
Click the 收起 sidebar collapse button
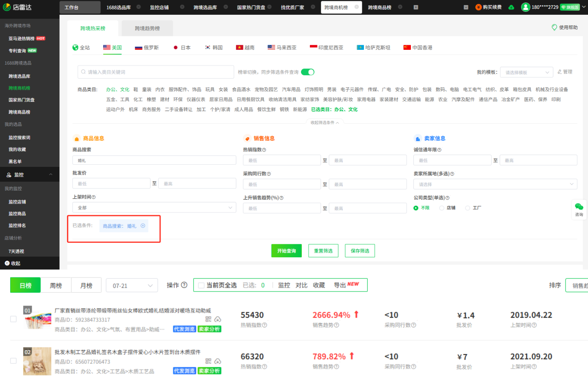pos(12,263)
